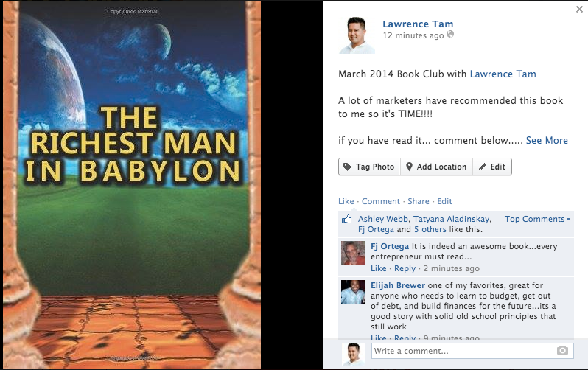Click the camera icon in comment box

pos(562,351)
